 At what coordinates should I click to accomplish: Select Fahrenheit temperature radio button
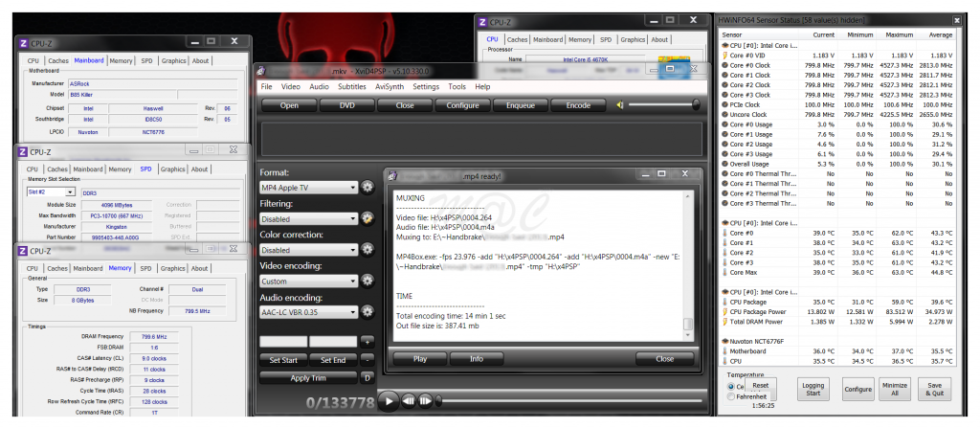(x=733, y=396)
